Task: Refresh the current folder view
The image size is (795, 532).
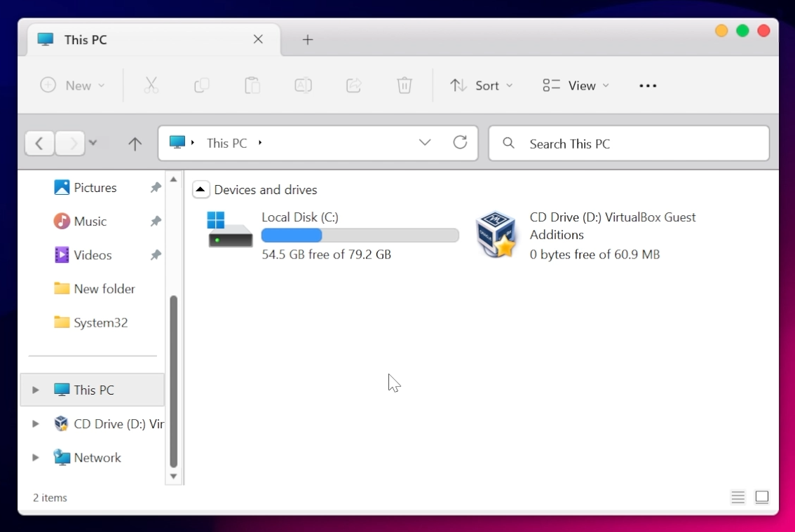Action: click(x=460, y=142)
